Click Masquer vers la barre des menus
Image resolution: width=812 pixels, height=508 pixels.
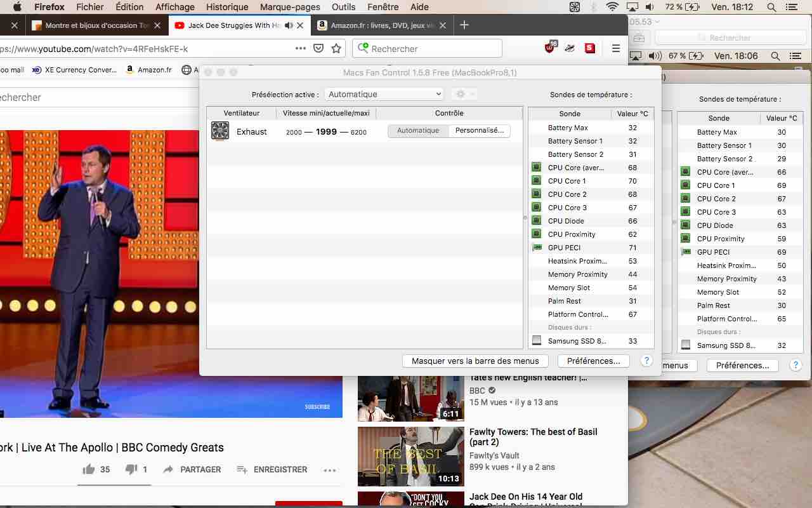tap(475, 361)
